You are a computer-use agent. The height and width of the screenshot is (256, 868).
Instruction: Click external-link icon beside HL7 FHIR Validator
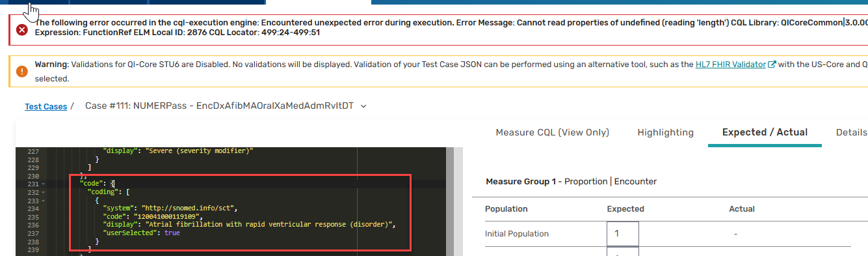pos(772,65)
